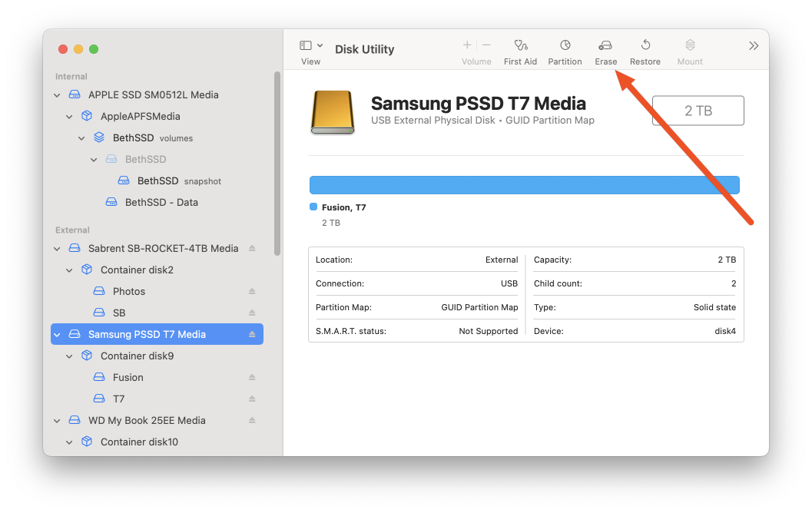The image size is (812, 513).
Task: Eject Samsung PSSD T7 Media
Action: click(252, 334)
